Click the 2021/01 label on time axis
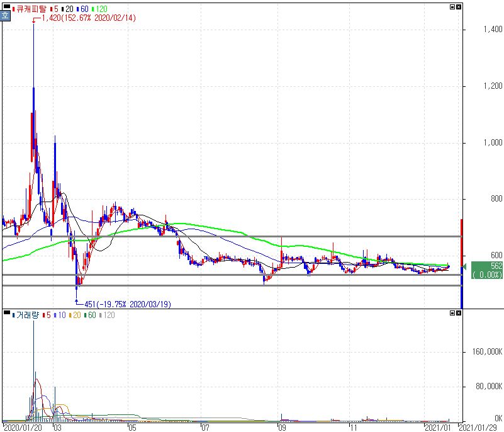 [x=438, y=428]
